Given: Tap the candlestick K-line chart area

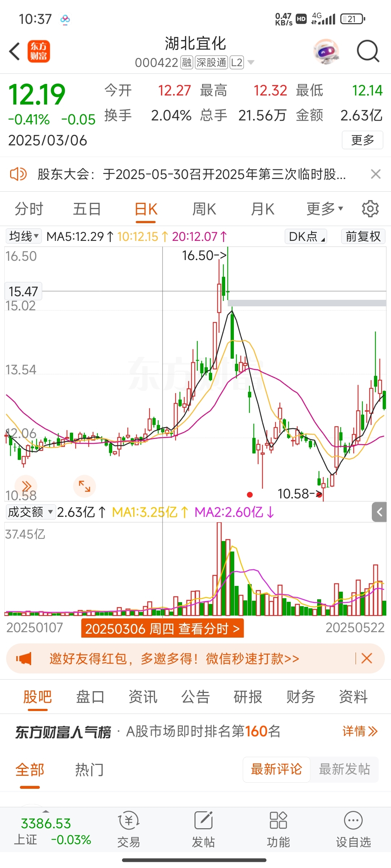Looking at the screenshot, I should (195, 374).
